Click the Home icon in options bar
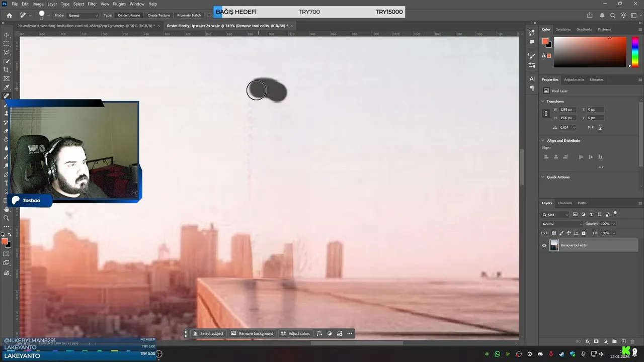This screenshot has width=644, height=362. pos(9,15)
